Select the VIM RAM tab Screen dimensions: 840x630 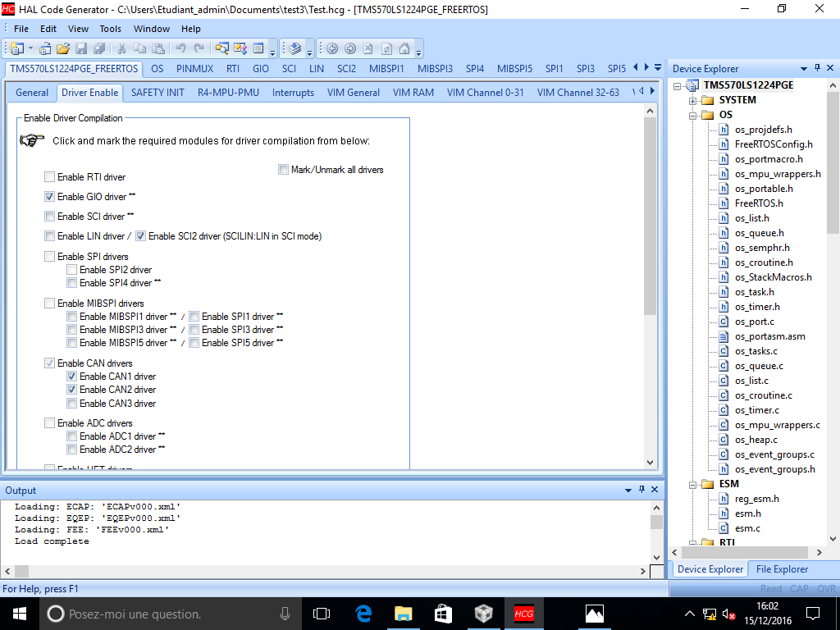(413, 93)
